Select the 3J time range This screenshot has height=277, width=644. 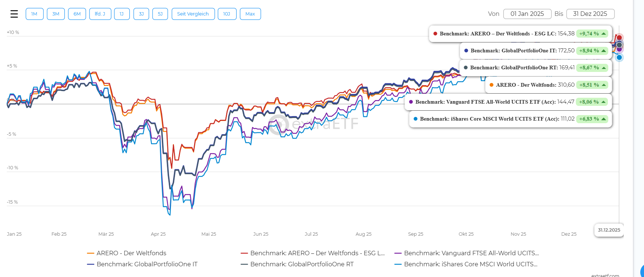click(141, 14)
